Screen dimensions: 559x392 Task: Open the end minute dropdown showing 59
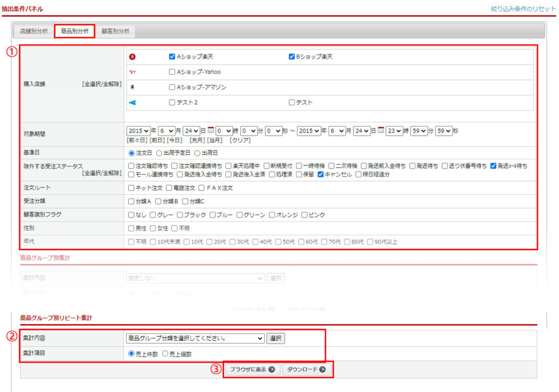click(x=419, y=131)
